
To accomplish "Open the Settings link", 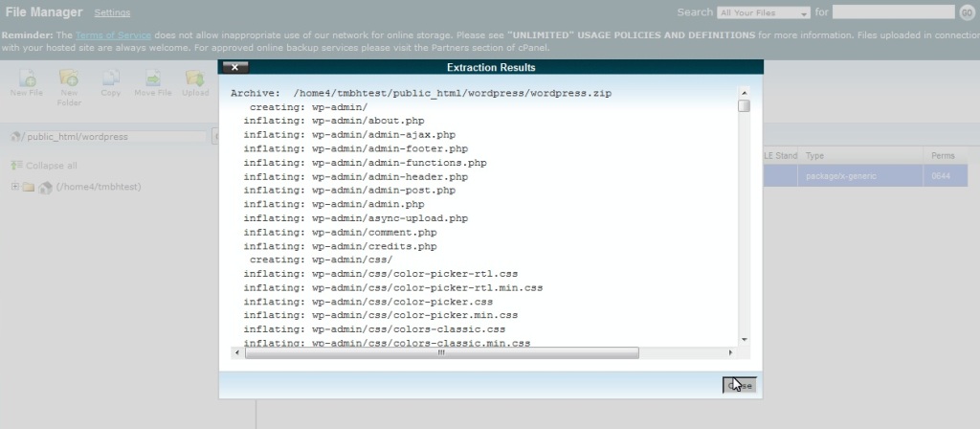I will (x=113, y=12).
